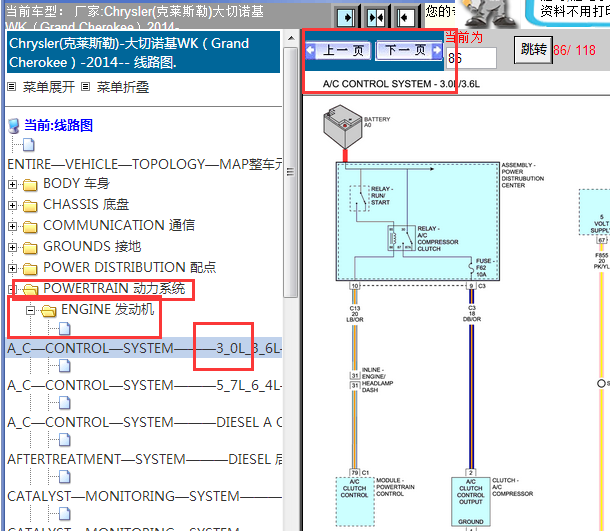Click MODULE - POWERTRAIN CONTROL box

pos(355,501)
